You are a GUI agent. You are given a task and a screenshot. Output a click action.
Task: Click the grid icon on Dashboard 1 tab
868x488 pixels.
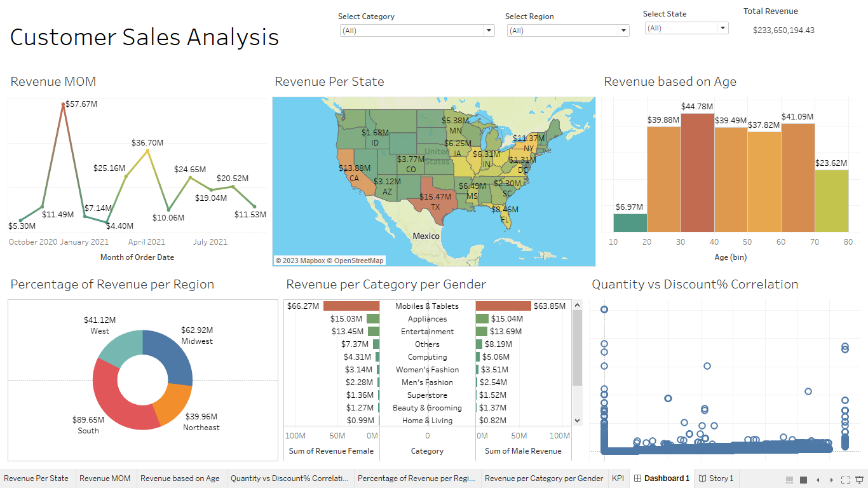[637, 478]
